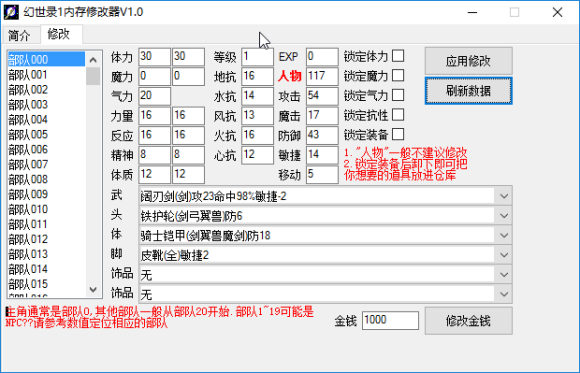The height and width of the screenshot is (373, 580).
Task: Click the 敏捷 field showing 14
Action: pyautogui.click(x=322, y=155)
